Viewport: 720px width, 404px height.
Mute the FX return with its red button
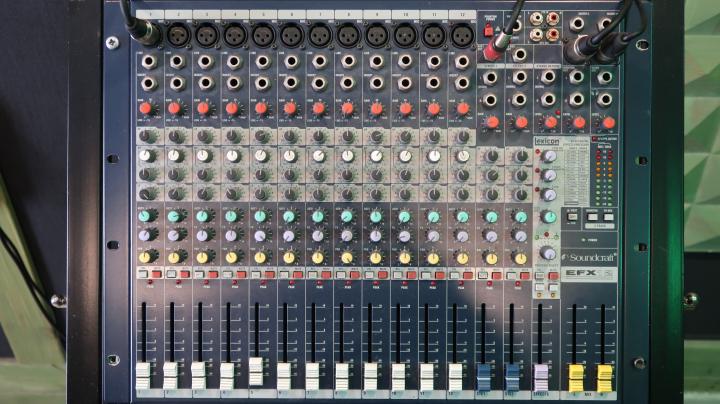tap(553, 276)
